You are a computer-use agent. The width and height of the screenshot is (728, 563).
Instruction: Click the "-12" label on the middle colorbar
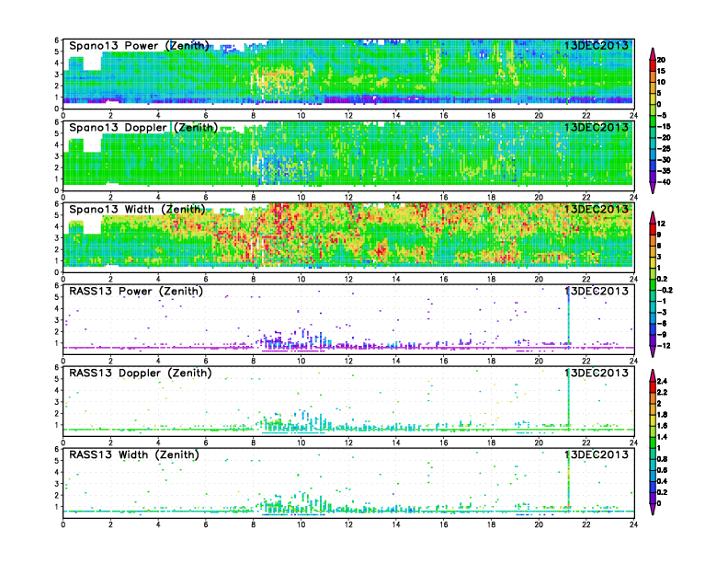664,346
